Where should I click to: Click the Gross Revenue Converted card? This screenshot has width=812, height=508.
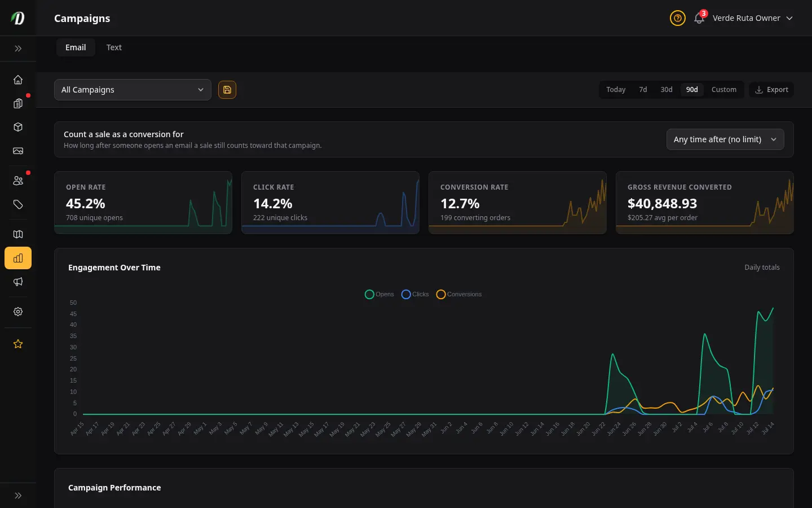(x=705, y=203)
